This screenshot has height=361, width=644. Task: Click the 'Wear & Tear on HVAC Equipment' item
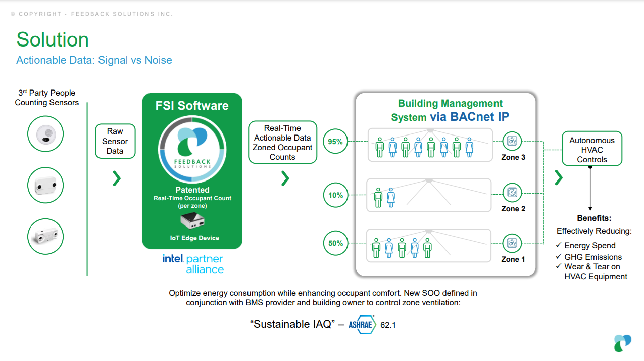pos(591,272)
